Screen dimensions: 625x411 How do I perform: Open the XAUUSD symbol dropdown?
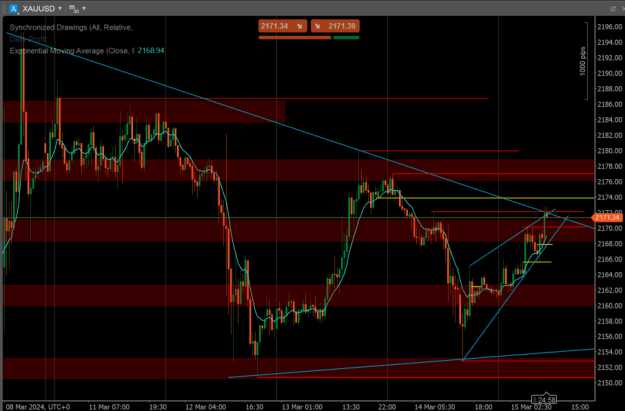[60, 8]
